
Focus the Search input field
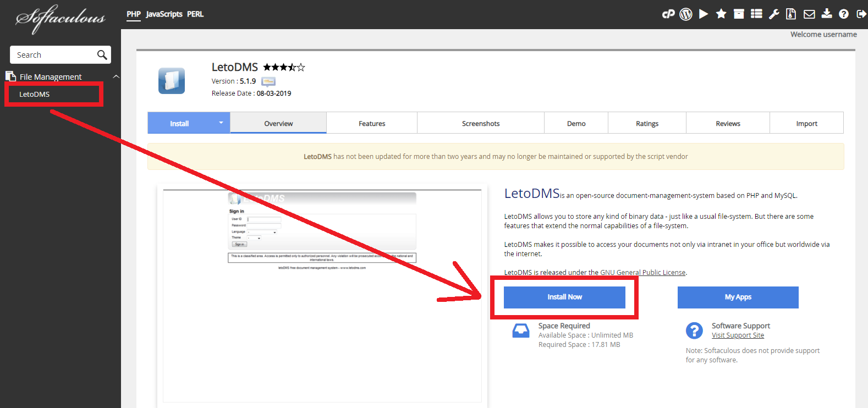(54, 55)
